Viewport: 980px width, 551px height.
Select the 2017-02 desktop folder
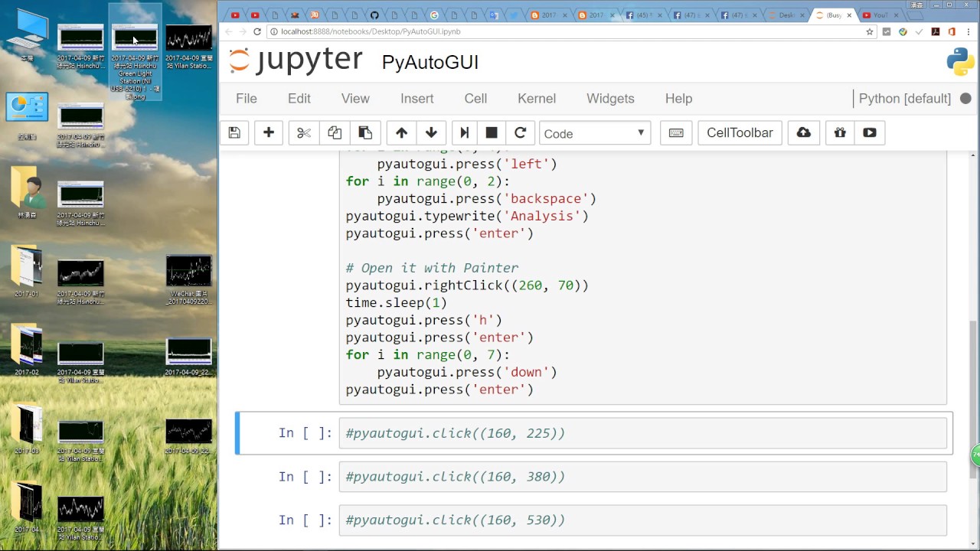27,350
